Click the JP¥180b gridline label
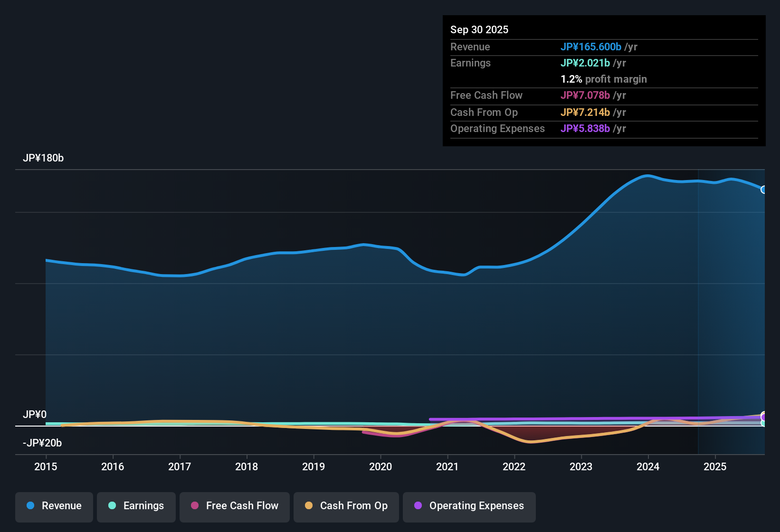Screen dimensions: 780x532 coord(44,158)
